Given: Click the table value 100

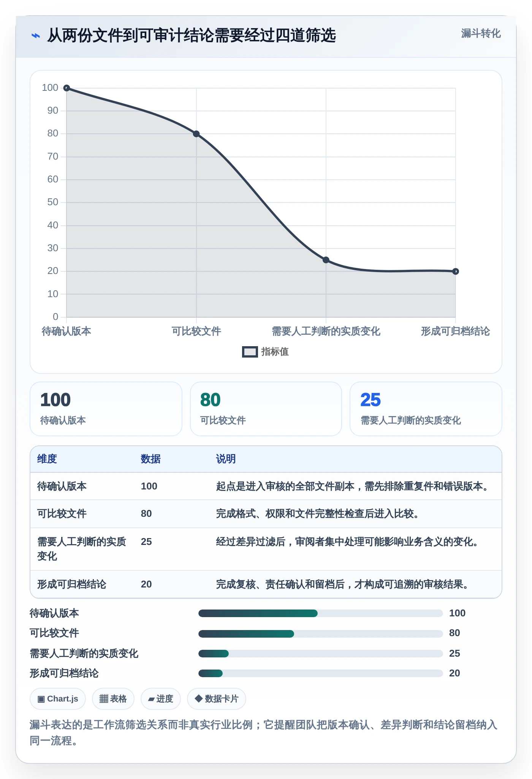Looking at the screenshot, I should point(149,486).
